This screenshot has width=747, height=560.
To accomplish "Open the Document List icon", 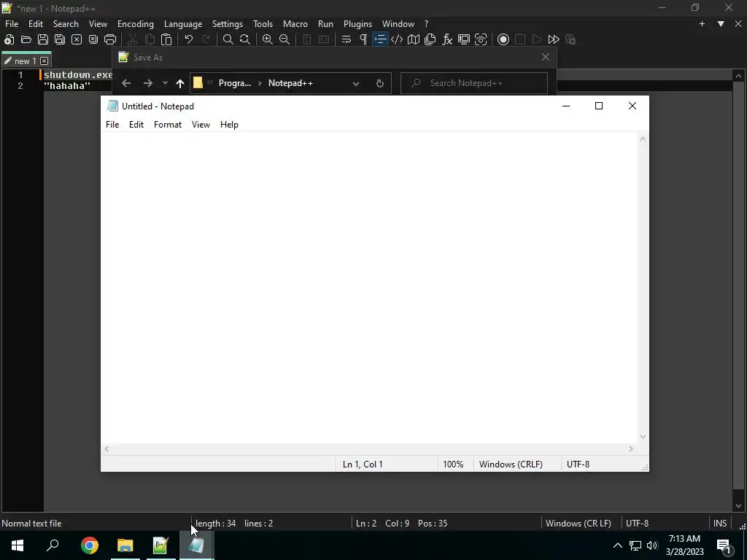I will coord(430,39).
